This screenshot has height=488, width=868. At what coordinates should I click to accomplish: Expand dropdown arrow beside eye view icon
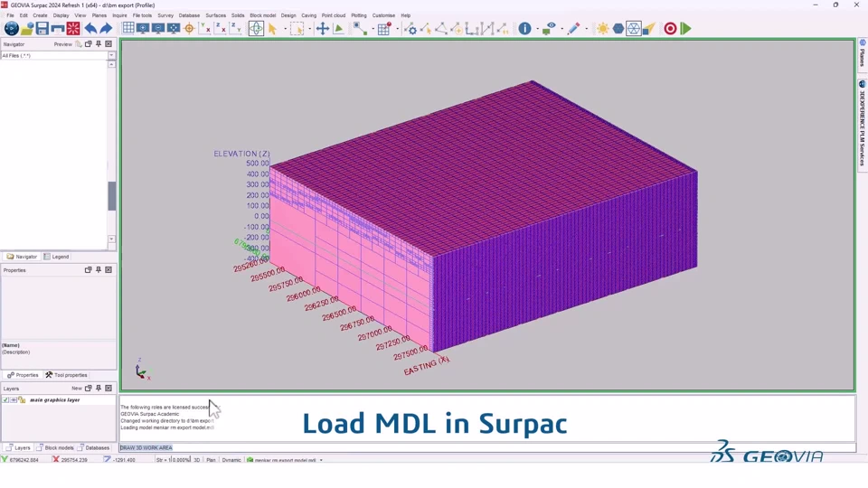561,29
